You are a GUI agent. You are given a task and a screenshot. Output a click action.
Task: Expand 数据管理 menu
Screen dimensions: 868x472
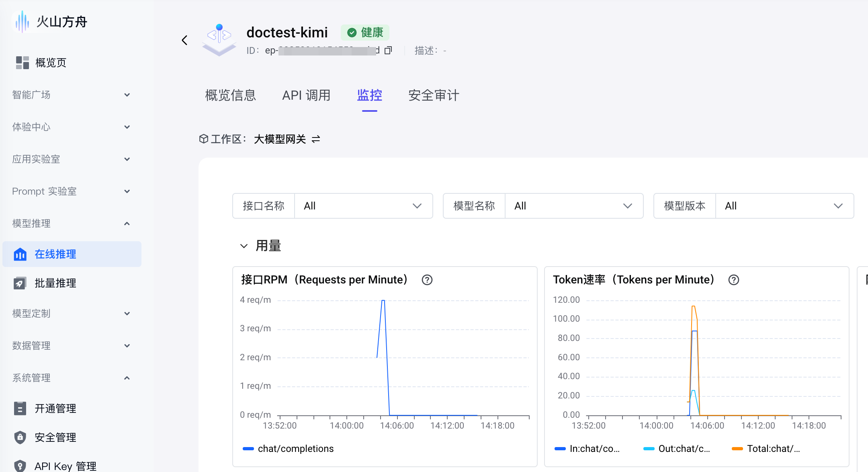[127, 346]
